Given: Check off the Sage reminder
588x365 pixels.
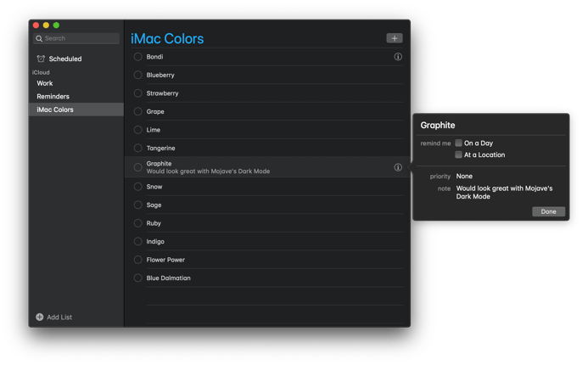Looking at the screenshot, I should click(138, 205).
